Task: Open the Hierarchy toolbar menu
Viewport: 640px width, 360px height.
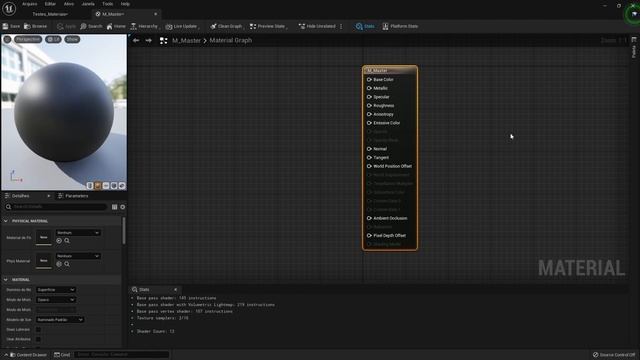Action: coord(145,26)
